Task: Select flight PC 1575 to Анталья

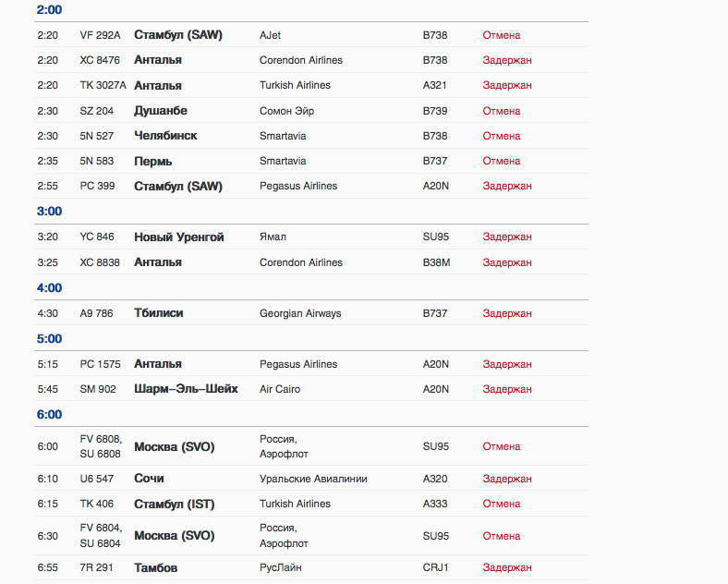Action: [100, 364]
